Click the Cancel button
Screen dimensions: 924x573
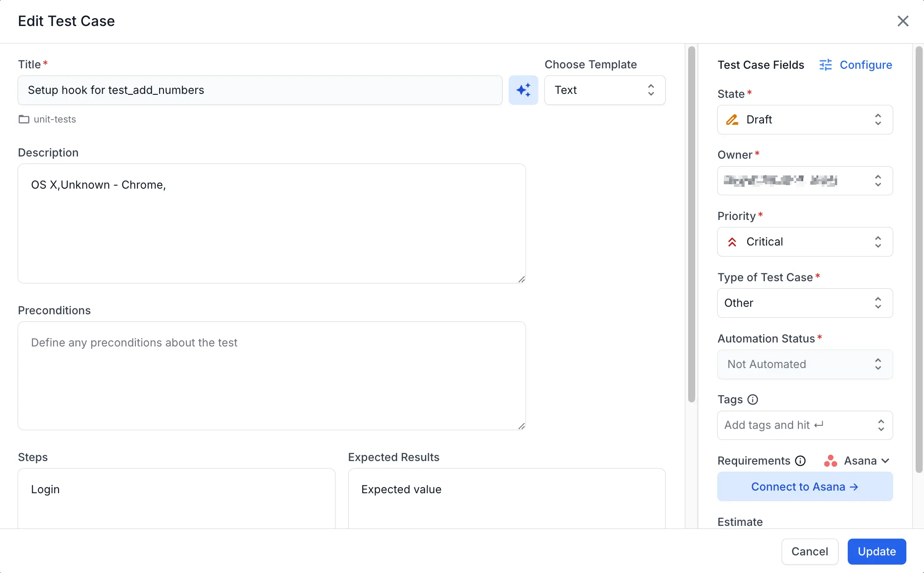point(809,551)
